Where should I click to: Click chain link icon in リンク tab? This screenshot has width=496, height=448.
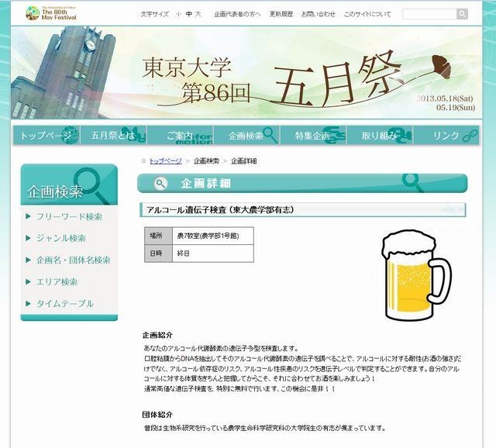coord(470,136)
